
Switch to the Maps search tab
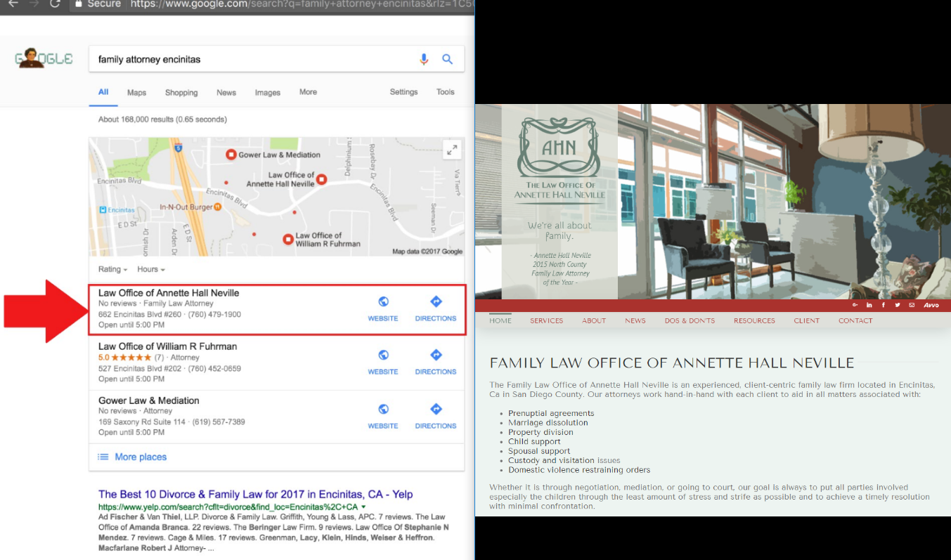[136, 93]
